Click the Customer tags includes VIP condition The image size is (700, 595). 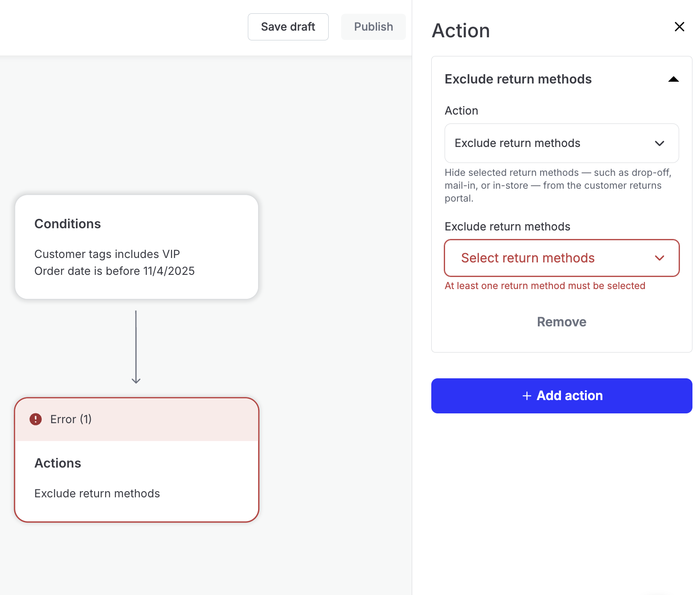pyautogui.click(x=107, y=254)
